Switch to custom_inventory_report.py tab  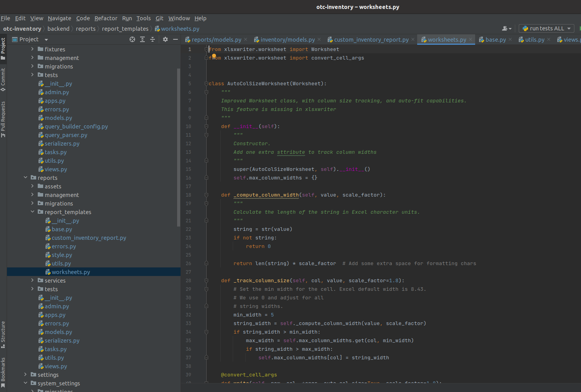pyautogui.click(x=371, y=39)
